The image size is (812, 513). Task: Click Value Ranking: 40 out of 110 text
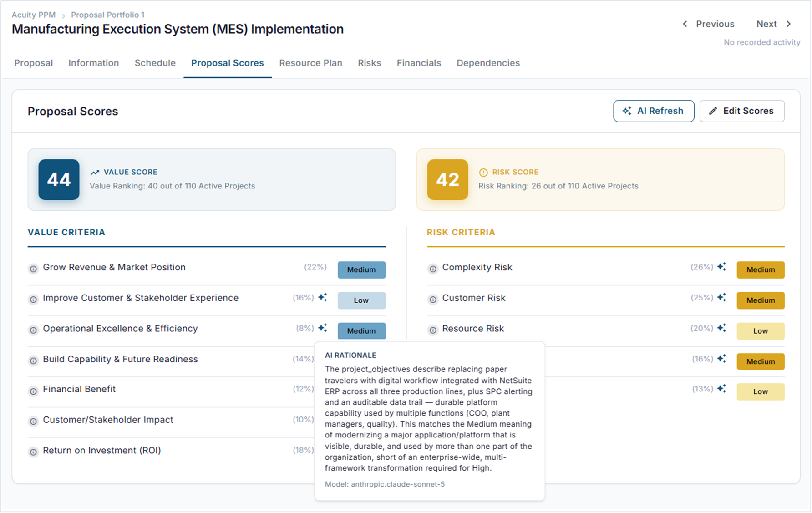click(172, 186)
